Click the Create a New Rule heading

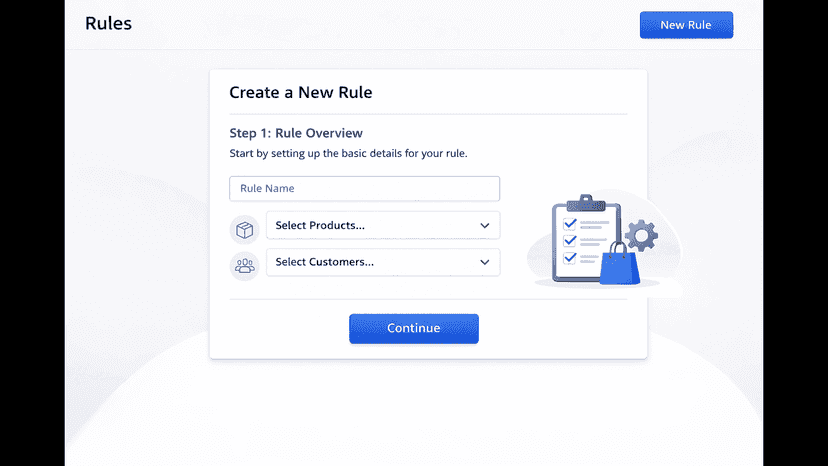coord(300,92)
